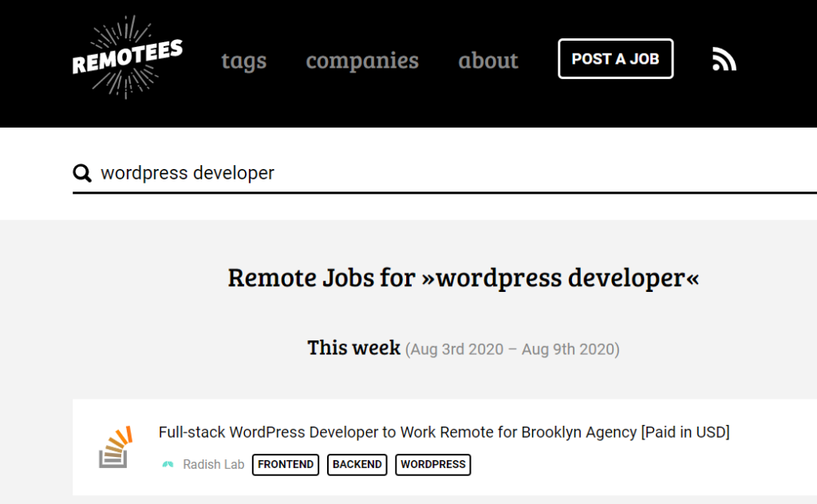Screen dimensions: 817x504
Task: Click the Radish Lab company avatar icon
Action: coord(169,464)
